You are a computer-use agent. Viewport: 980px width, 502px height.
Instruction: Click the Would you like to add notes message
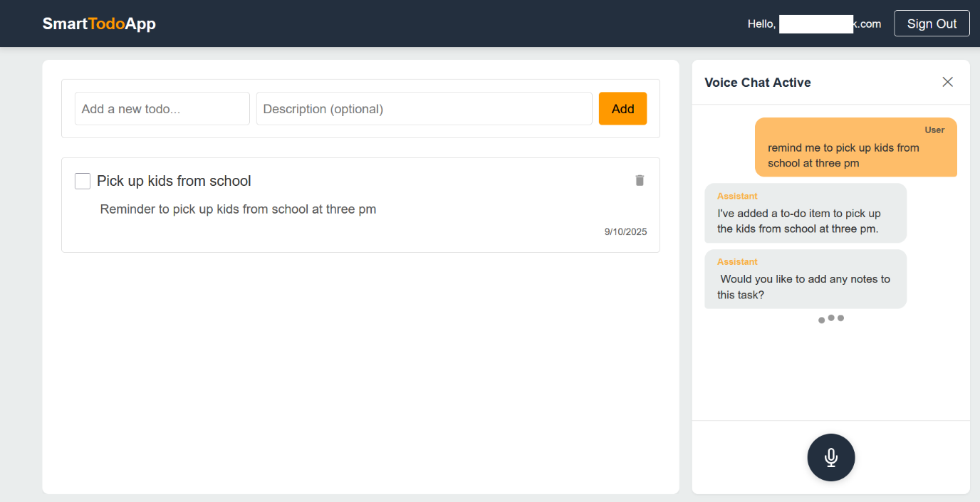[x=803, y=286]
